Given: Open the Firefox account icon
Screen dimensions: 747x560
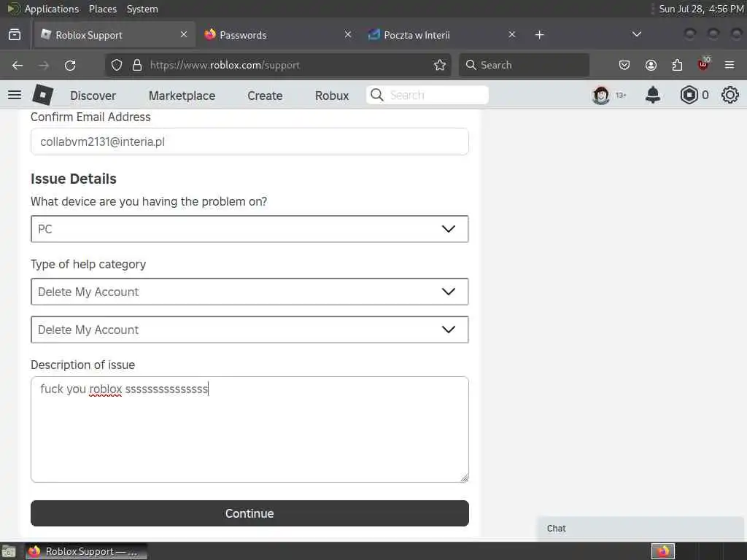Looking at the screenshot, I should 651,65.
